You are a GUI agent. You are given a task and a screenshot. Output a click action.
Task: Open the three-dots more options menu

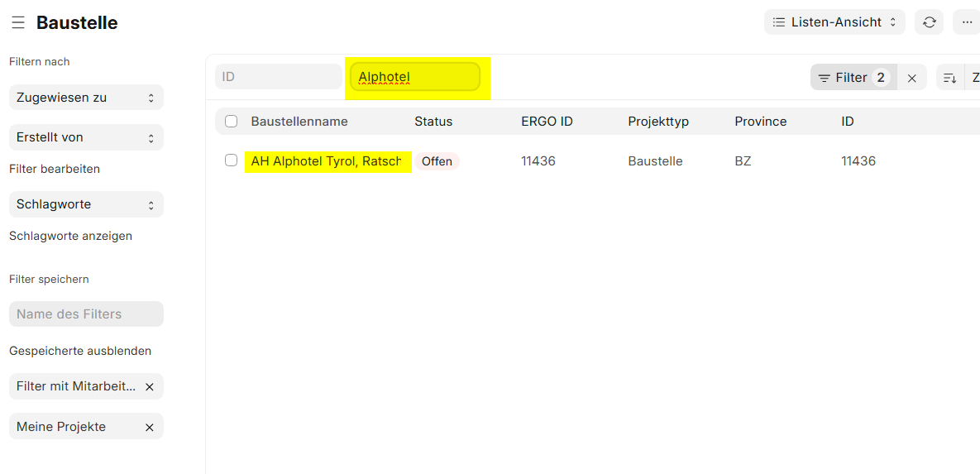966,22
